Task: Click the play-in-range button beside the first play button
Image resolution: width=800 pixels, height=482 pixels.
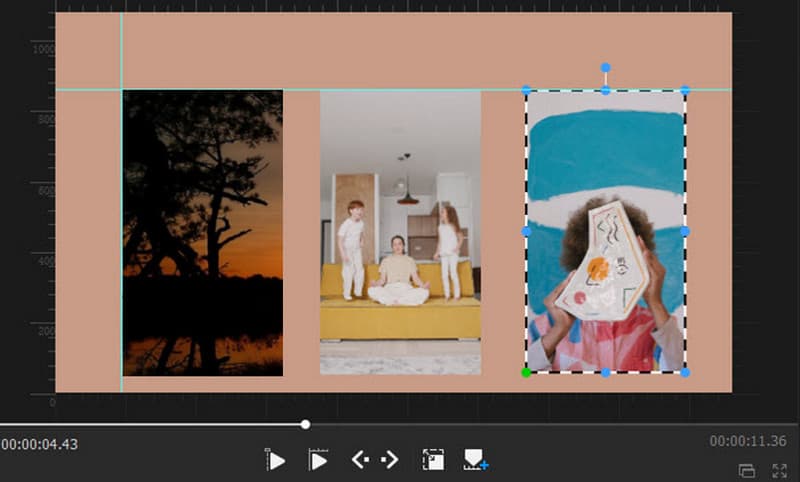Action: (x=318, y=460)
